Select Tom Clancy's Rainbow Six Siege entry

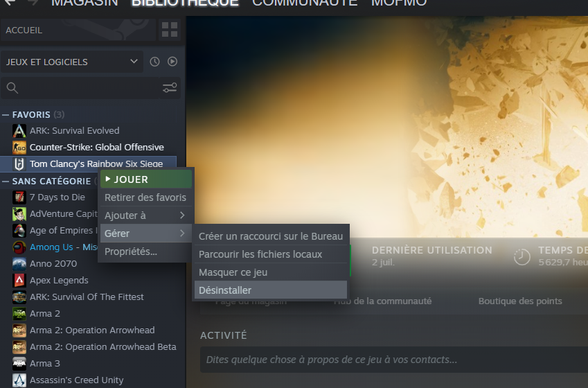click(89, 164)
